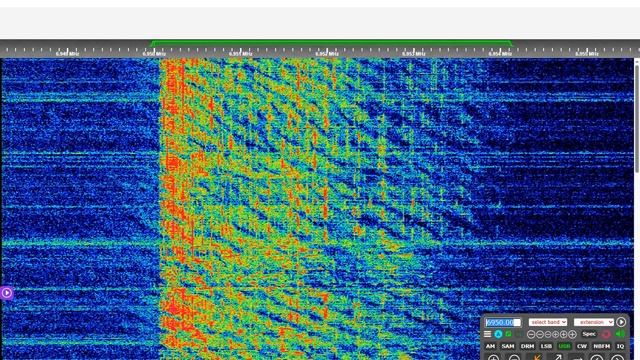The width and height of the screenshot is (640, 360).
Task: Select NBFM mode
Action: pyautogui.click(x=602, y=346)
